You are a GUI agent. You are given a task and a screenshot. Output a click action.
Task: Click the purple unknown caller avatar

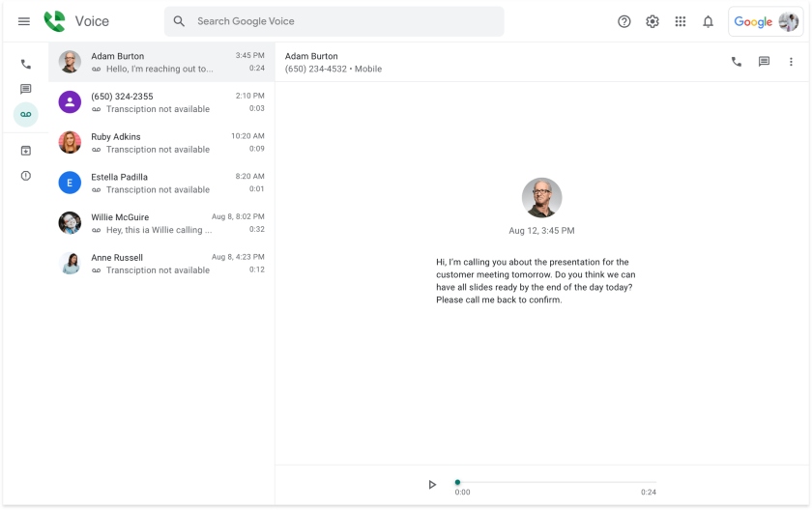point(70,101)
